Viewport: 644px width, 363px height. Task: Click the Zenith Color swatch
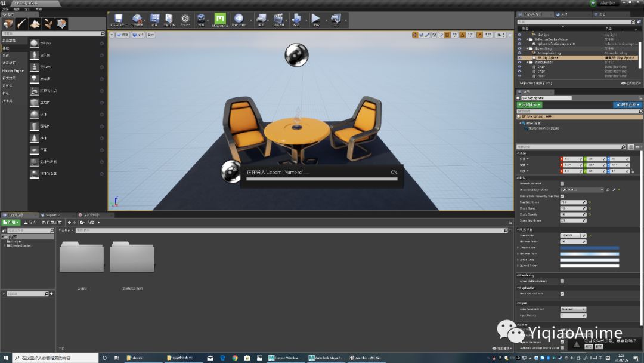pos(590,247)
